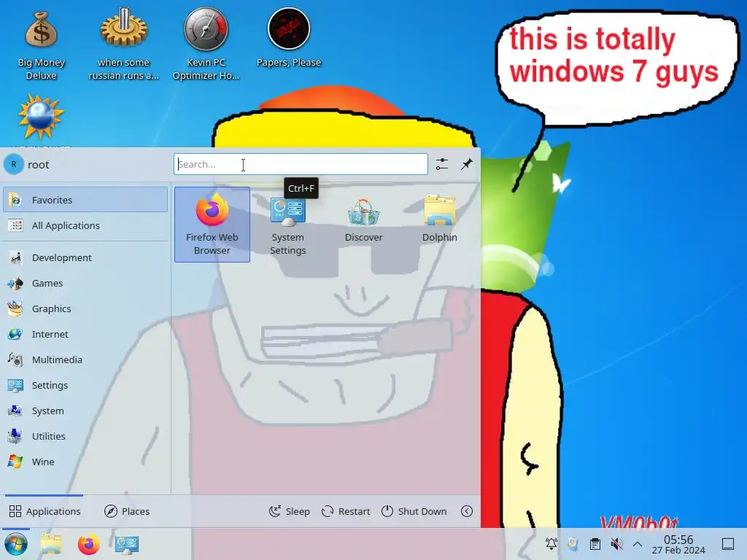This screenshot has width=747, height=560.
Task: Pin the launcher menu open
Action: point(466,164)
